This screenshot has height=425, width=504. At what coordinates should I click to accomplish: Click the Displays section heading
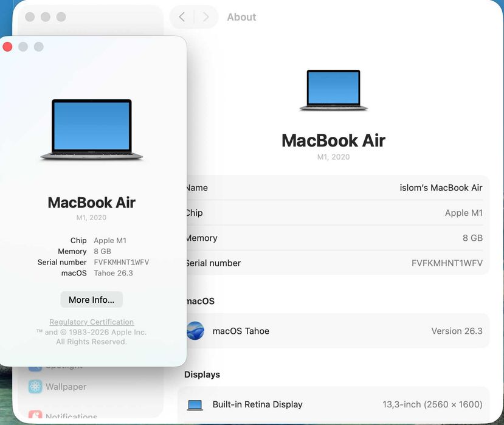[x=202, y=375]
